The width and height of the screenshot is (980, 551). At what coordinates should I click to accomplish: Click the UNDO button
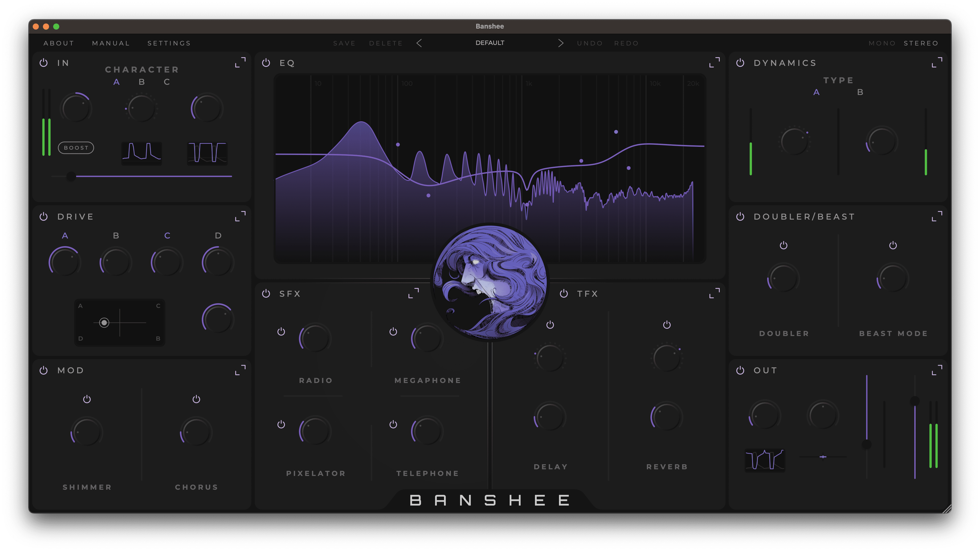point(590,43)
